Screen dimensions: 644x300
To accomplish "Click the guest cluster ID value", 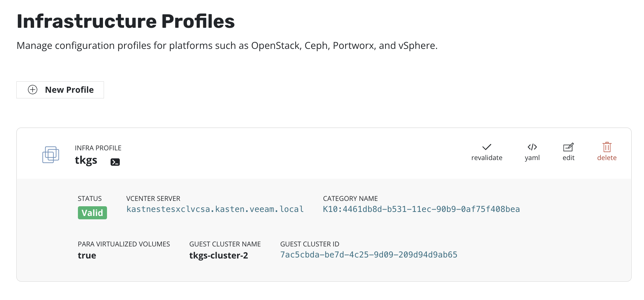I will point(368,255).
